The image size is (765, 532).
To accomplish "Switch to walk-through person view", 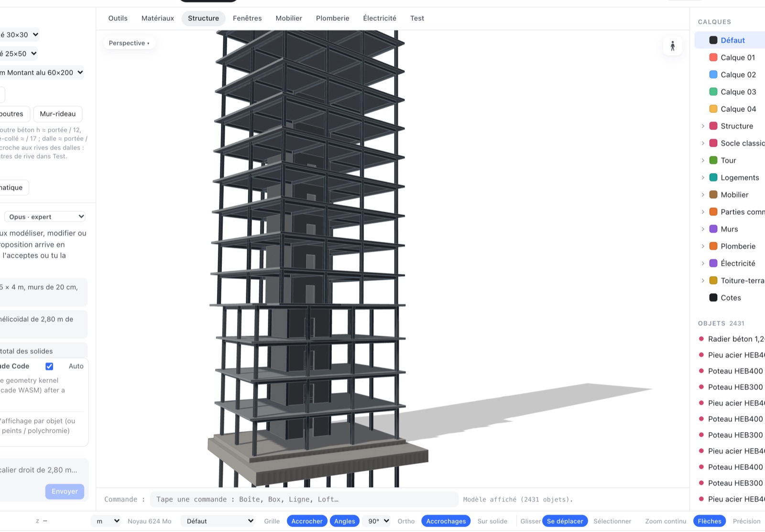I will tap(672, 46).
